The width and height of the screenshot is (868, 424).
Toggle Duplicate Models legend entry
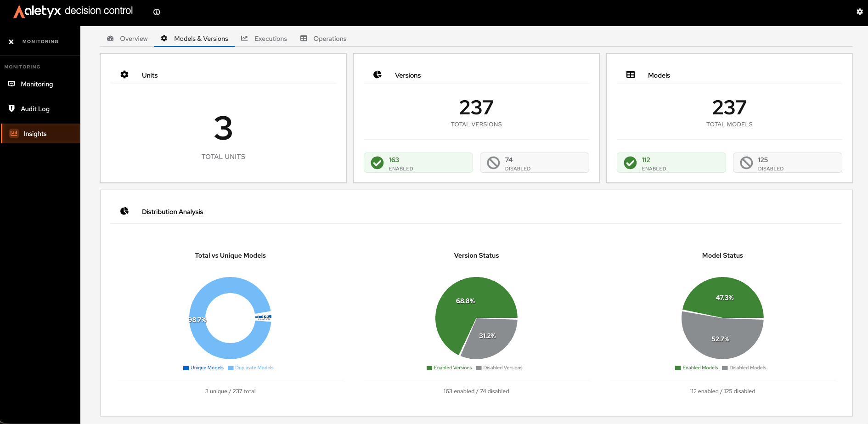[251, 368]
